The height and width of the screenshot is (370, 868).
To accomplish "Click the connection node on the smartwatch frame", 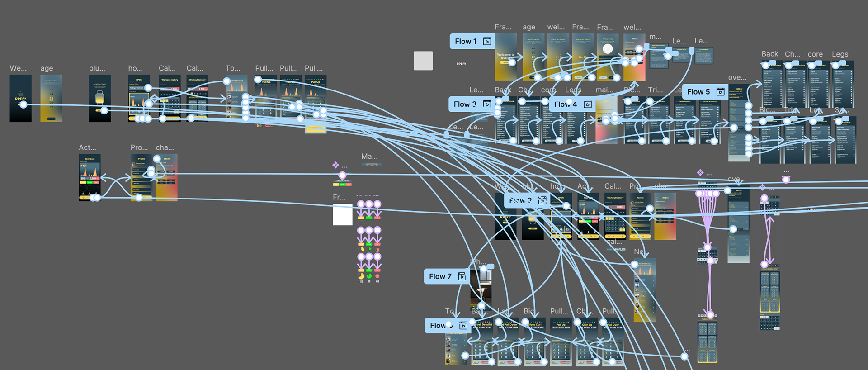I will [104, 110].
